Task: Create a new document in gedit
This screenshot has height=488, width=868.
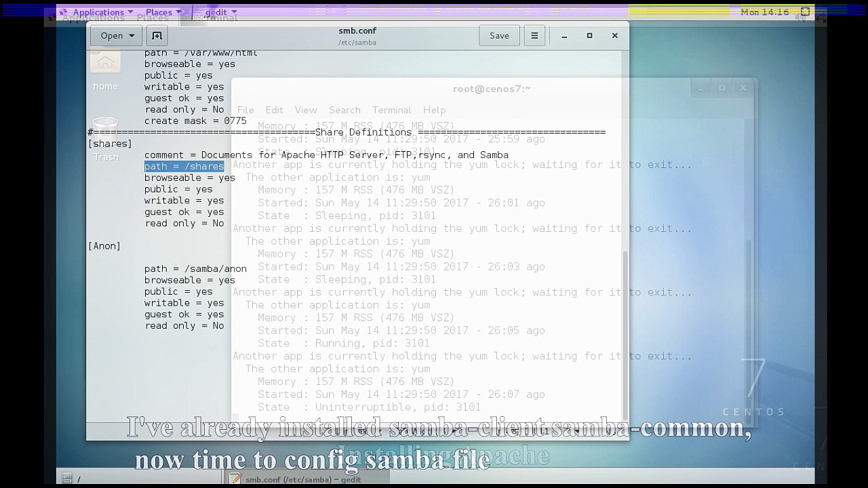Action: click(157, 36)
